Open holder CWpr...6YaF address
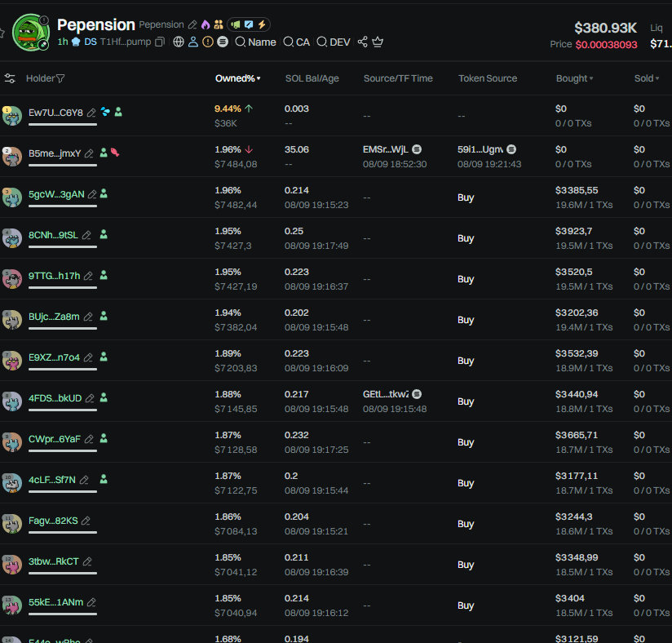The image size is (672, 643). click(x=55, y=439)
